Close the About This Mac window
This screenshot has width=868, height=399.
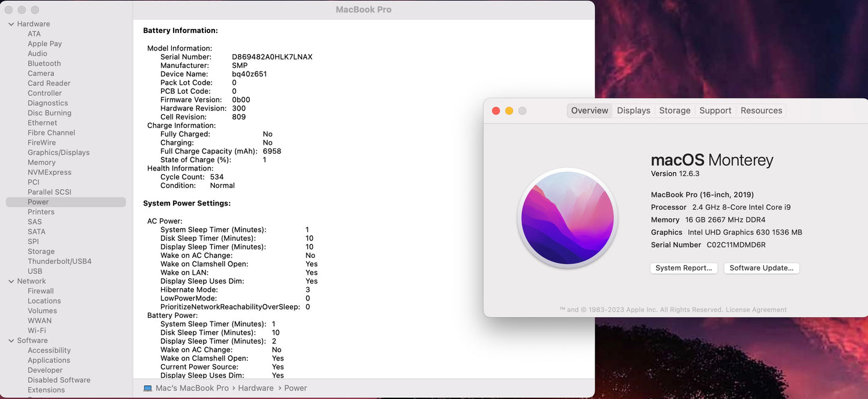pyautogui.click(x=496, y=111)
